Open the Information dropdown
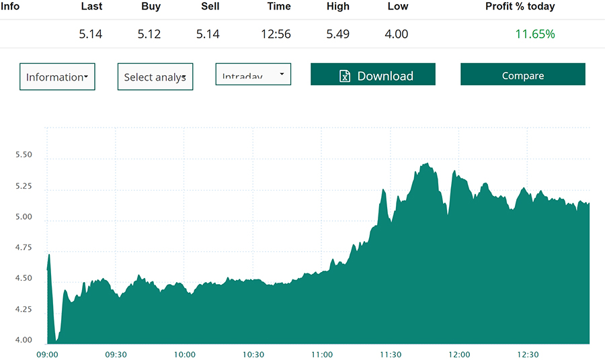Screen dimensions: 605x364 pyautogui.click(x=57, y=77)
